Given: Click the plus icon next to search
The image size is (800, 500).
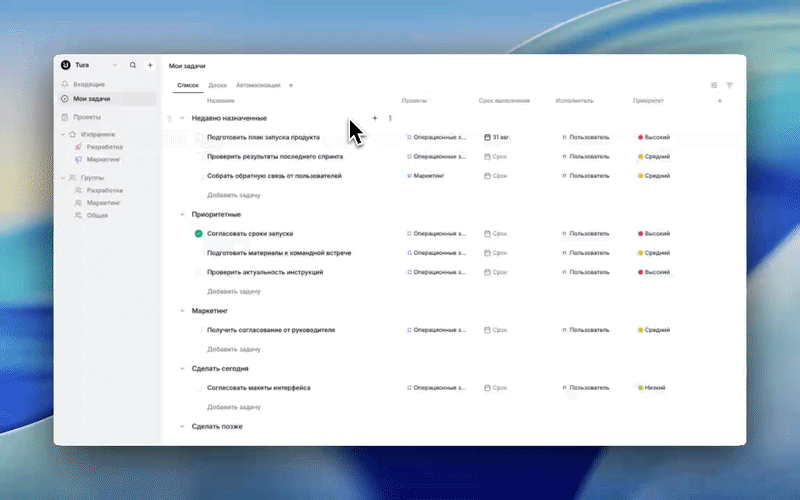Looking at the screenshot, I should click(150, 65).
